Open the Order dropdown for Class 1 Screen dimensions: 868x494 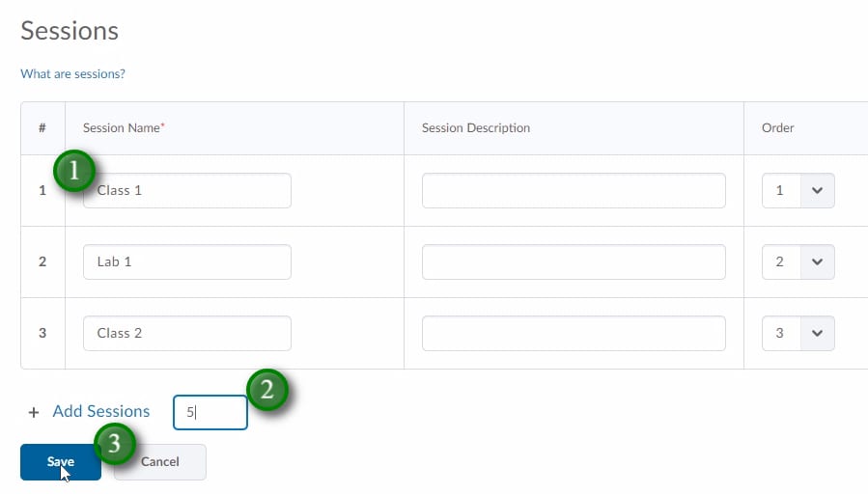coord(798,191)
